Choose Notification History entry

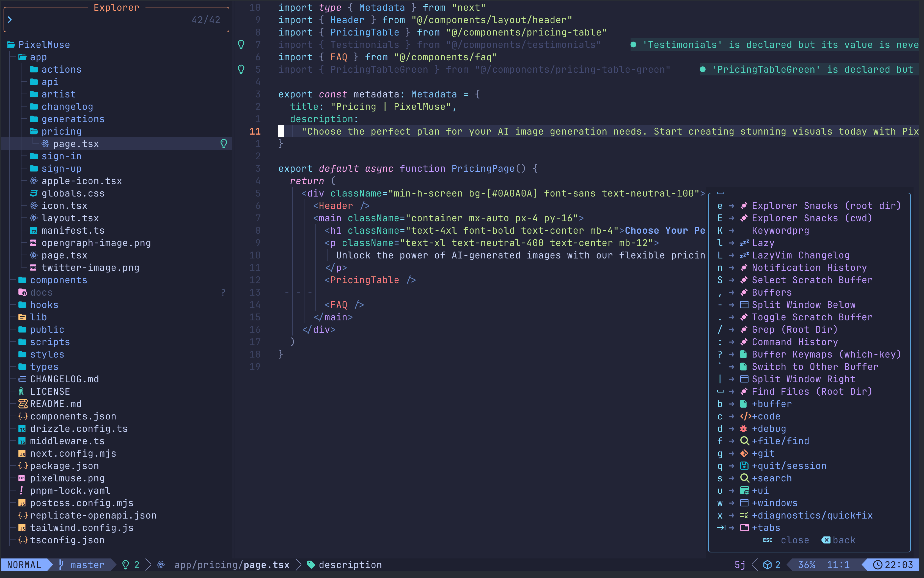point(792,268)
